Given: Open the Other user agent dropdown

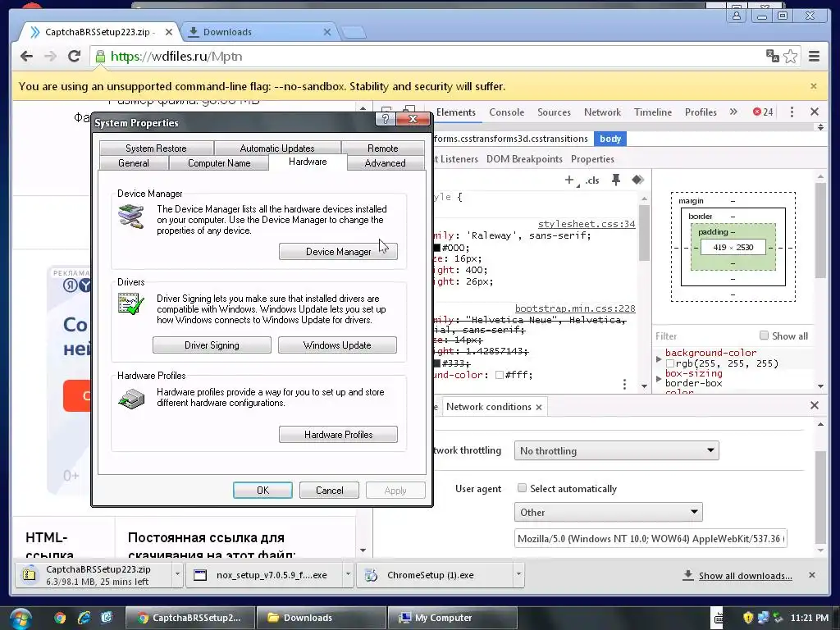Looking at the screenshot, I should coord(608,512).
